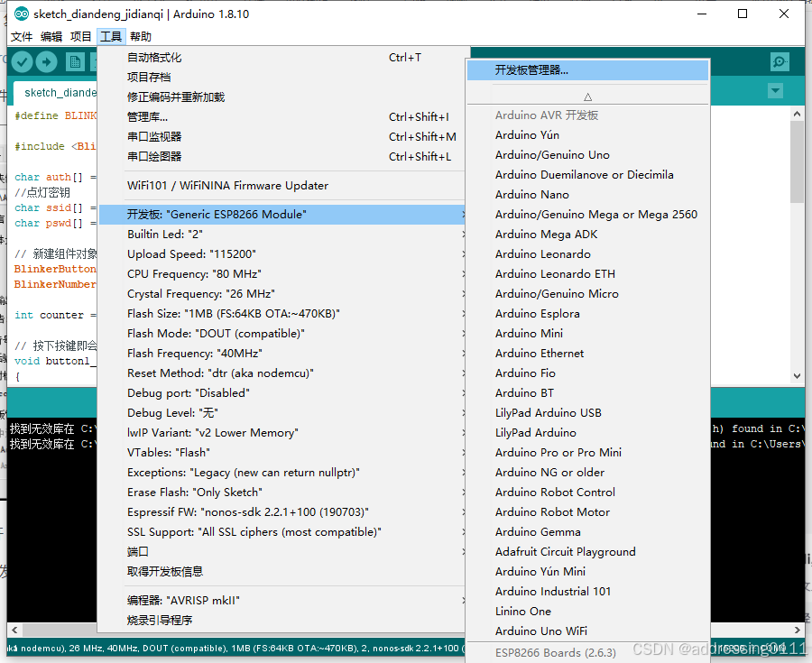
Task: Click the New sketch file icon
Action: [75, 62]
